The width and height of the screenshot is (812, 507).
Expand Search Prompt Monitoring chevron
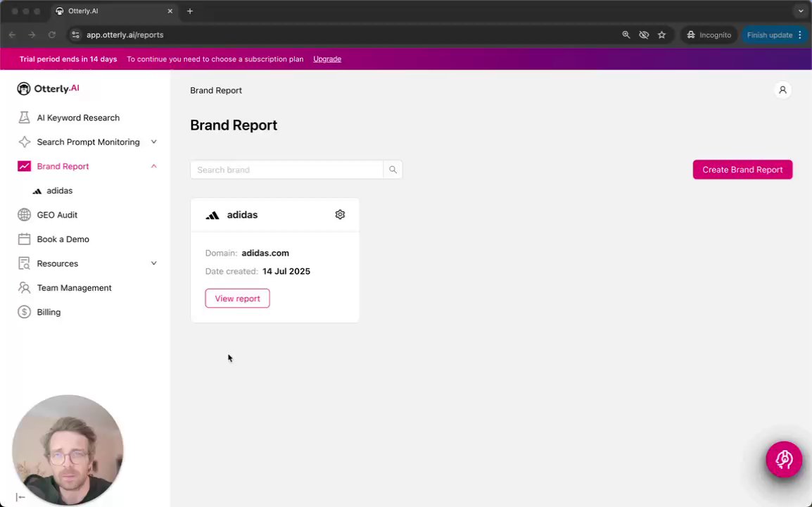click(x=154, y=142)
